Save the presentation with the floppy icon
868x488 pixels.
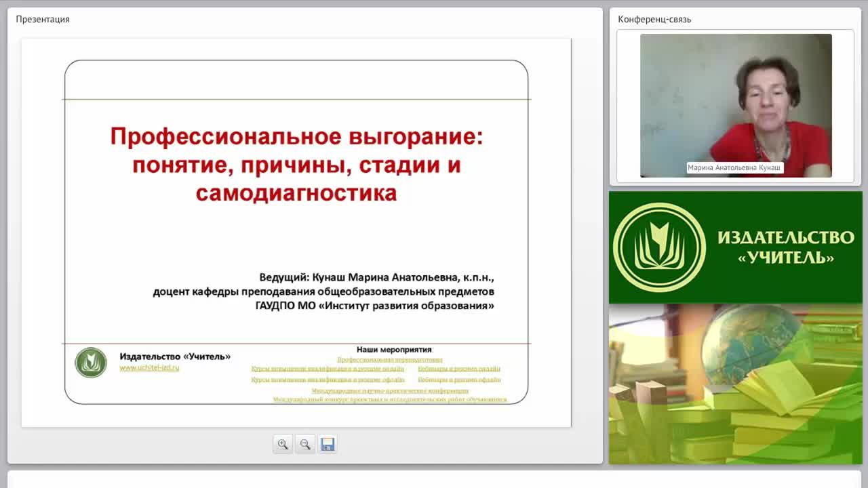coord(328,444)
